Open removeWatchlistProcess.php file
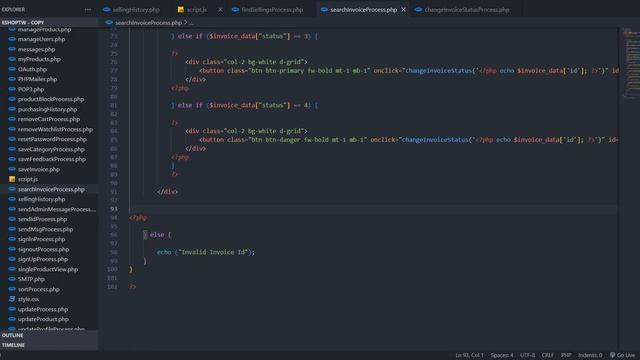Viewport: 640px width, 360px height. [x=55, y=129]
